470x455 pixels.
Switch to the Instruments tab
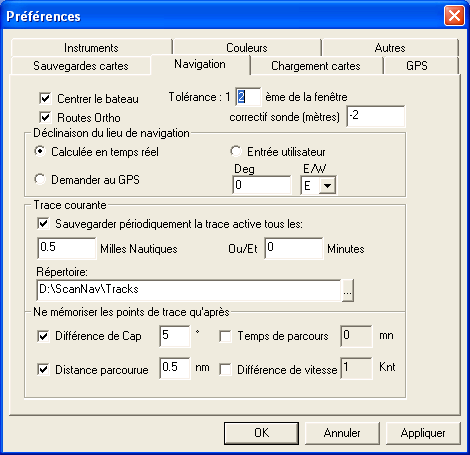91,47
